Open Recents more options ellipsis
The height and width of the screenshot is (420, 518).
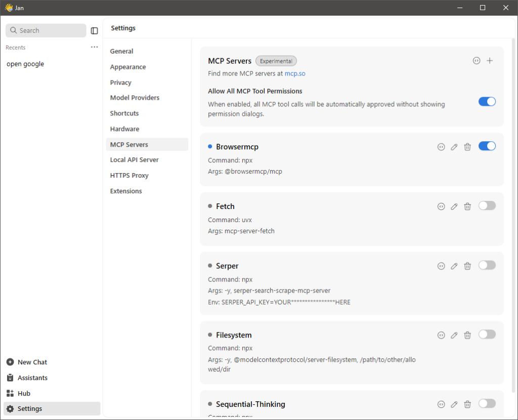(95, 47)
